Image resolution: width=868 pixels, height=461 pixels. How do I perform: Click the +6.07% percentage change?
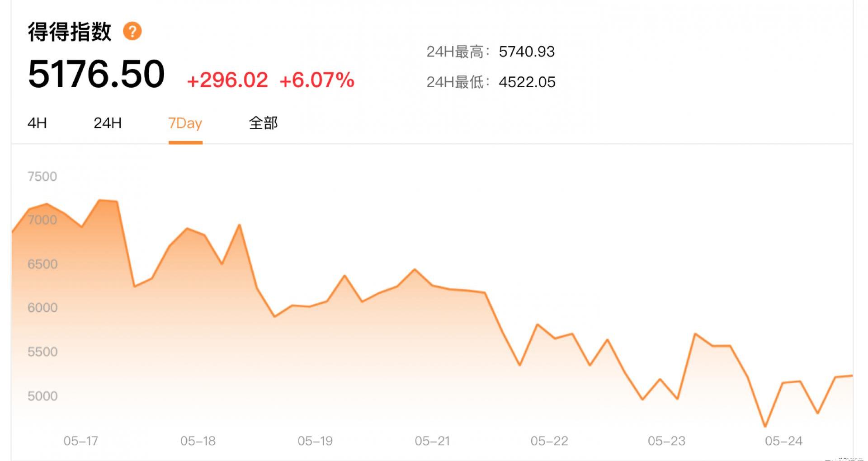coord(317,80)
